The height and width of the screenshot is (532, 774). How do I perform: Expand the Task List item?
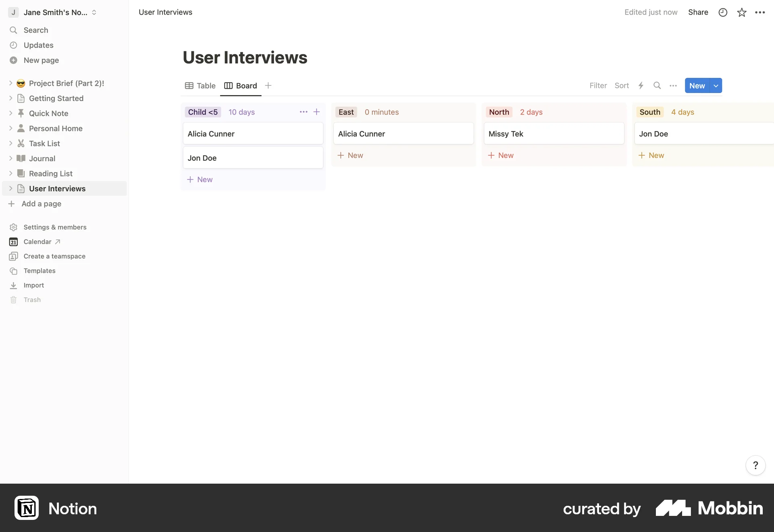pyautogui.click(x=10, y=143)
